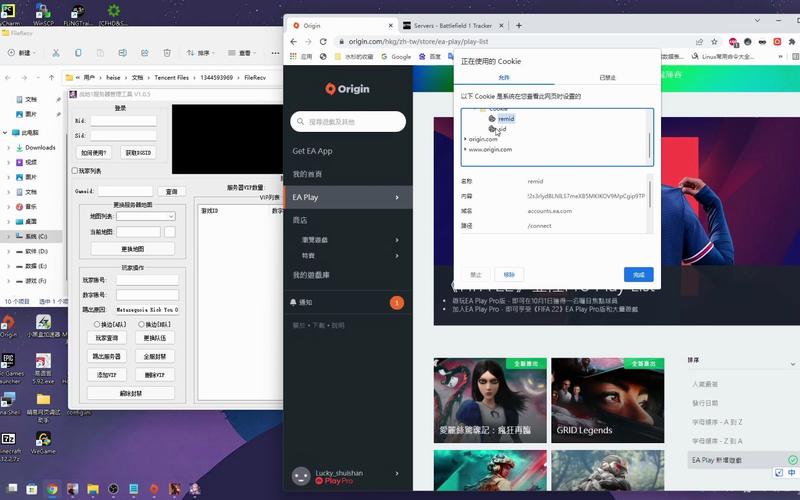The width and height of the screenshot is (800, 500).
Task: Open the WinSCP desktop shortcut
Action: pos(43,14)
